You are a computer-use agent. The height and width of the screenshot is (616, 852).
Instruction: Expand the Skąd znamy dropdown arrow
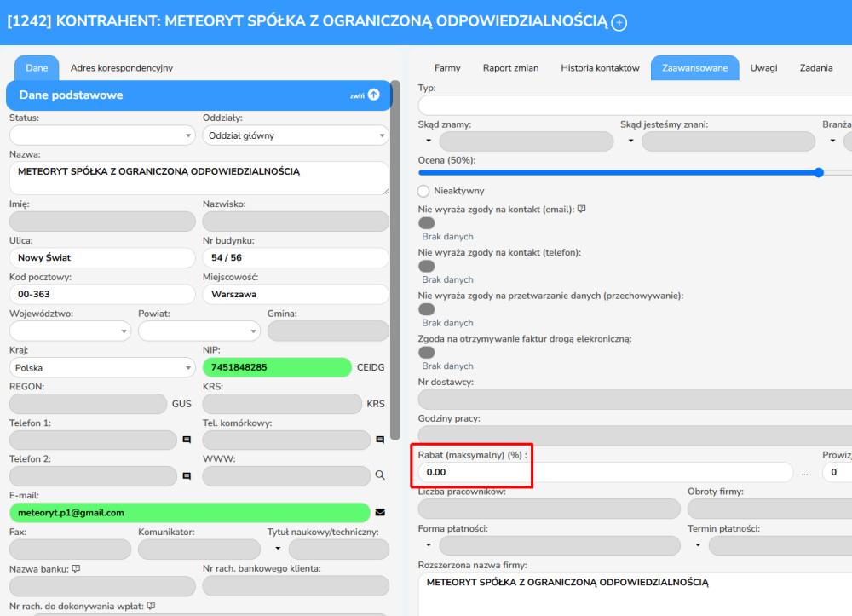coord(429,141)
